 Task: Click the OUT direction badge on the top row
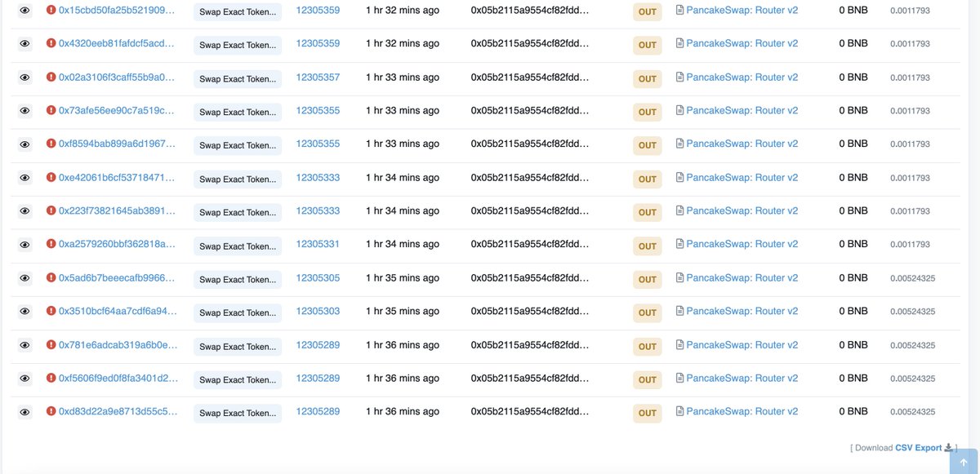647,11
